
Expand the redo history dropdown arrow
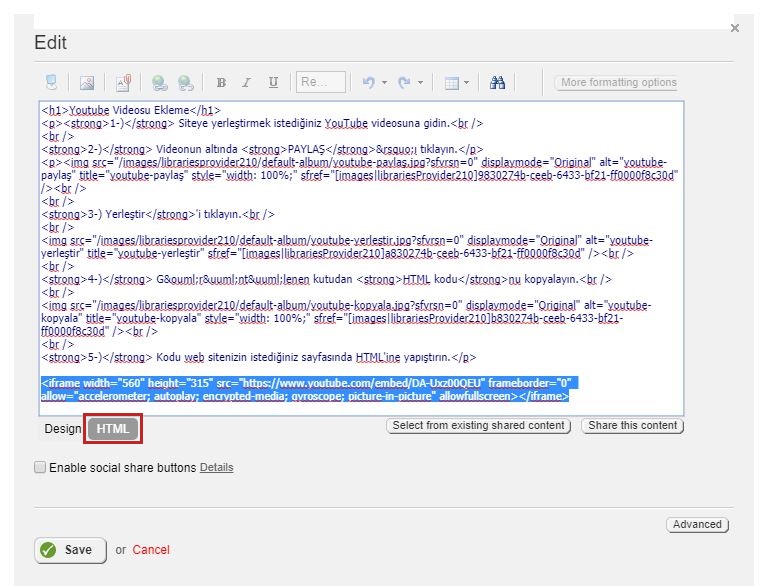(x=420, y=83)
